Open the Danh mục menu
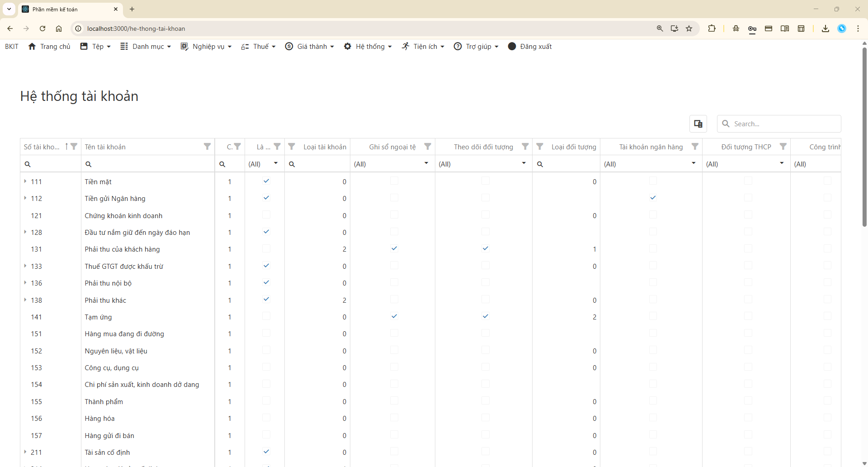Screen dimensions: 868x467 [146, 47]
